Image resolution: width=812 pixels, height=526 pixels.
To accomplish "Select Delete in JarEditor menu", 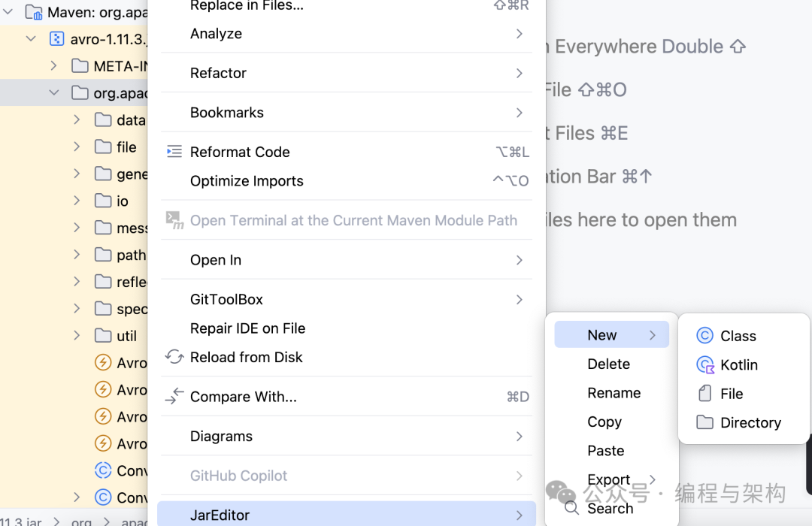I will pyautogui.click(x=608, y=364).
